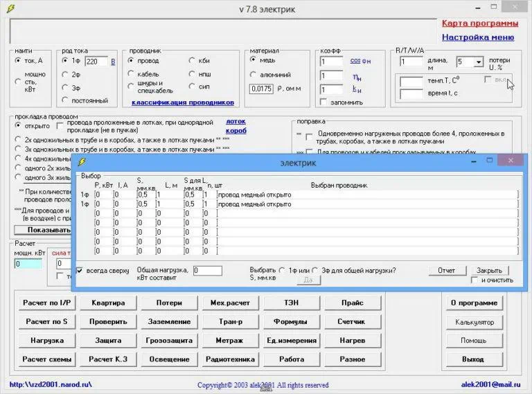Click the 'длина, м' length input field

point(411,62)
